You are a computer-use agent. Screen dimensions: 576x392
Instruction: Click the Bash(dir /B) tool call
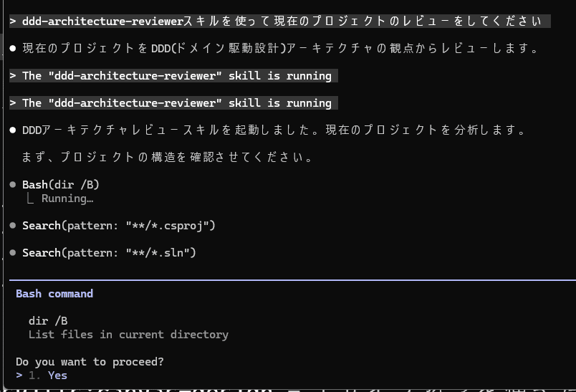coord(61,185)
